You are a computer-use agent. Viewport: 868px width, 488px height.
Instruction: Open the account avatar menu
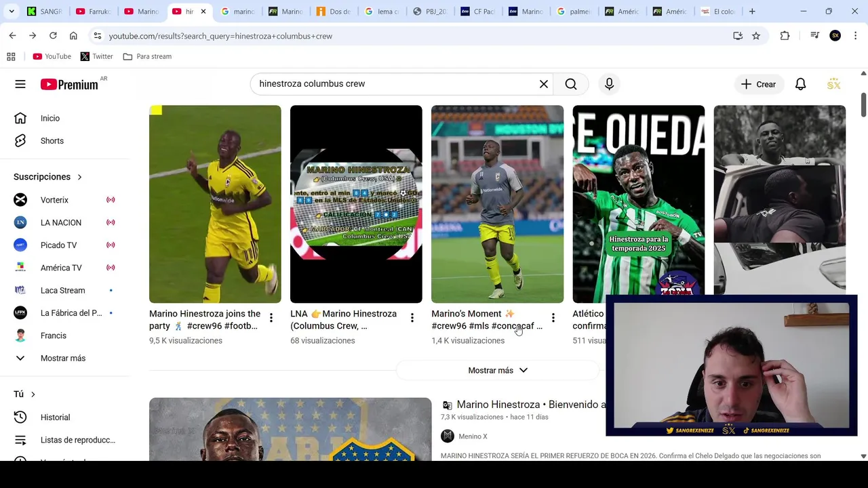(834, 84)
